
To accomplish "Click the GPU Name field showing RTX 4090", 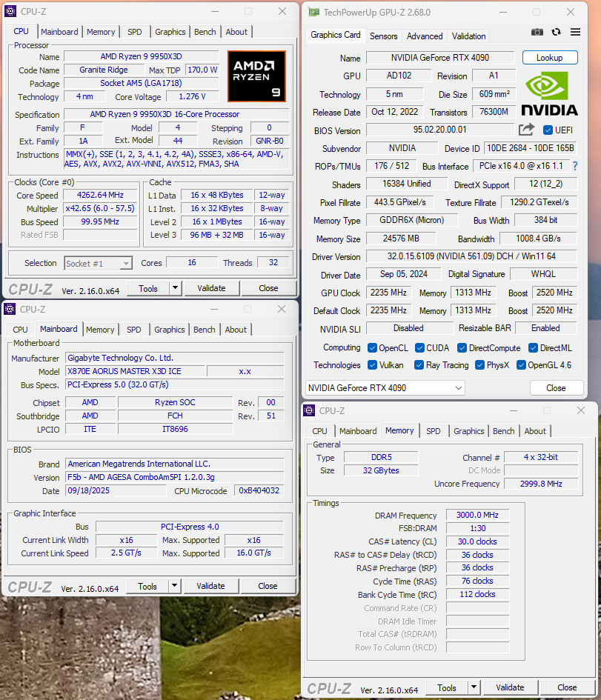I will tap(439, 58).
